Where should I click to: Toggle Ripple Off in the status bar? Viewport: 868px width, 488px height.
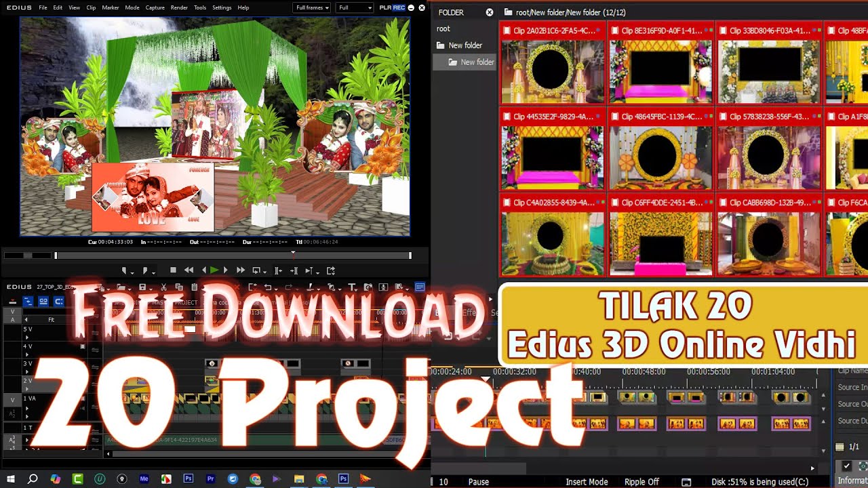point(640,482)
